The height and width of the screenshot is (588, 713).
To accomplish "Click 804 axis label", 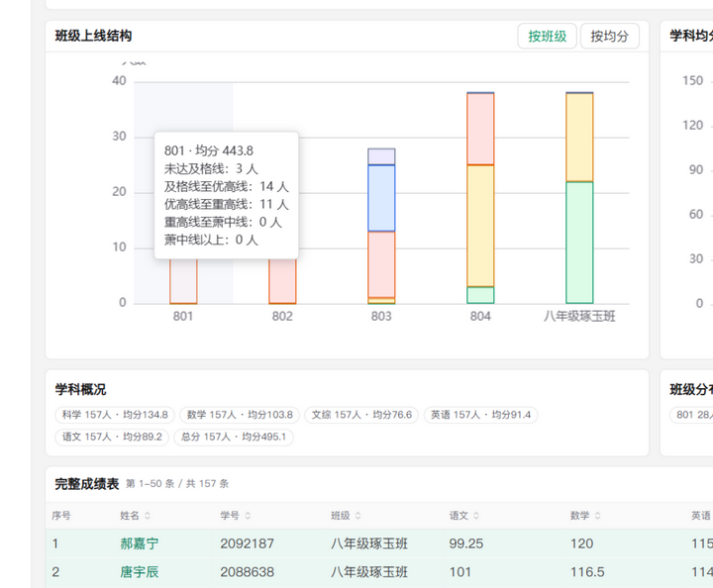I will pyautogui.click(x=480, y=316).
